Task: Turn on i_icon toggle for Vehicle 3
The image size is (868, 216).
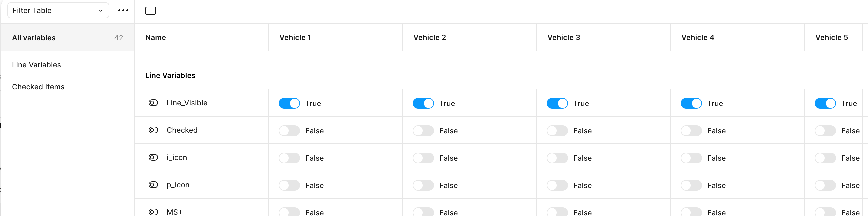Action: pyautogui.click(x=557, y=158)
